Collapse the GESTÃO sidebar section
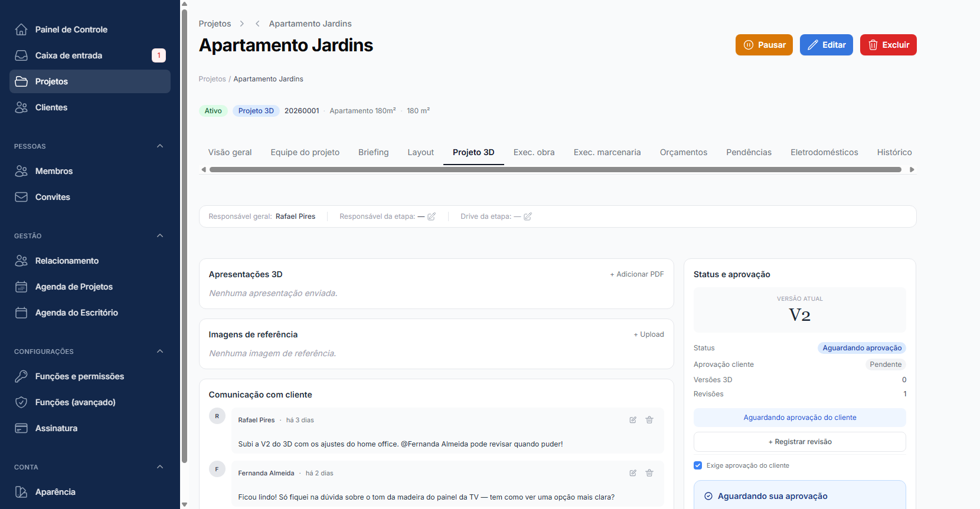 coord(160,236)
